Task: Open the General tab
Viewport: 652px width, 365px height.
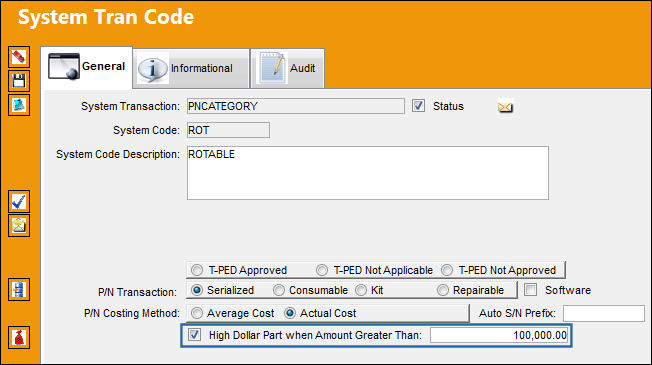Action: pyautogui.click(x=87, y=67)
